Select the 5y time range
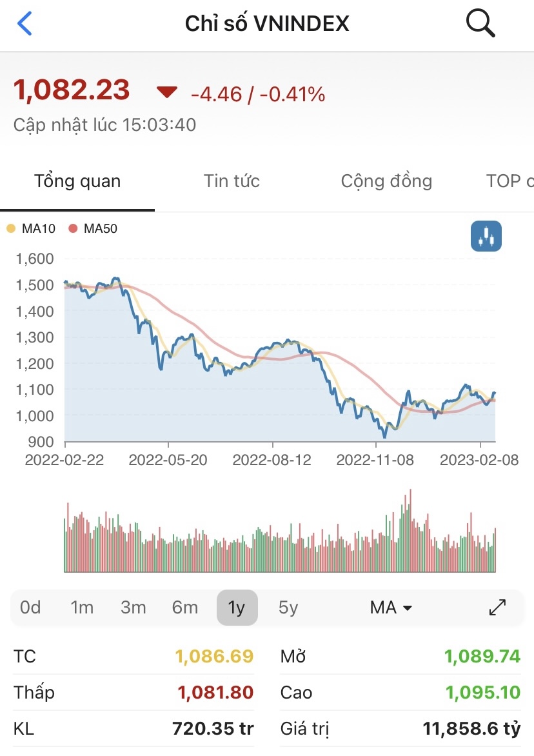The height and width of the screenshot is (756, 534). click(x=288, y=608)
